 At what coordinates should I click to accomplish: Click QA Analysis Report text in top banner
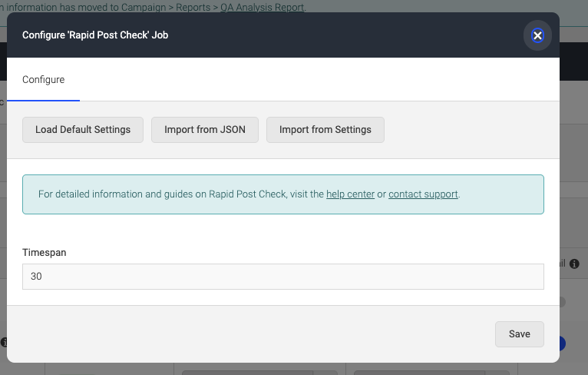263,7
